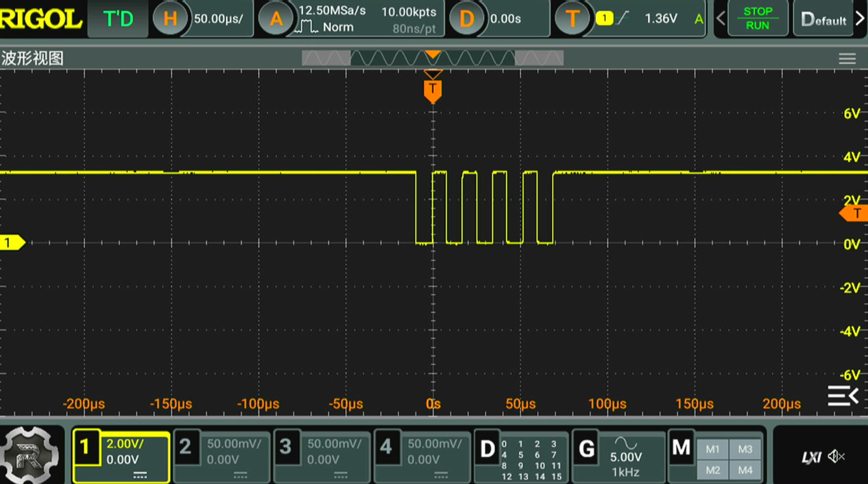
Task: Tap the rising edge trigger slope icon
Action: pyautogui.click(x=623, y=18)
